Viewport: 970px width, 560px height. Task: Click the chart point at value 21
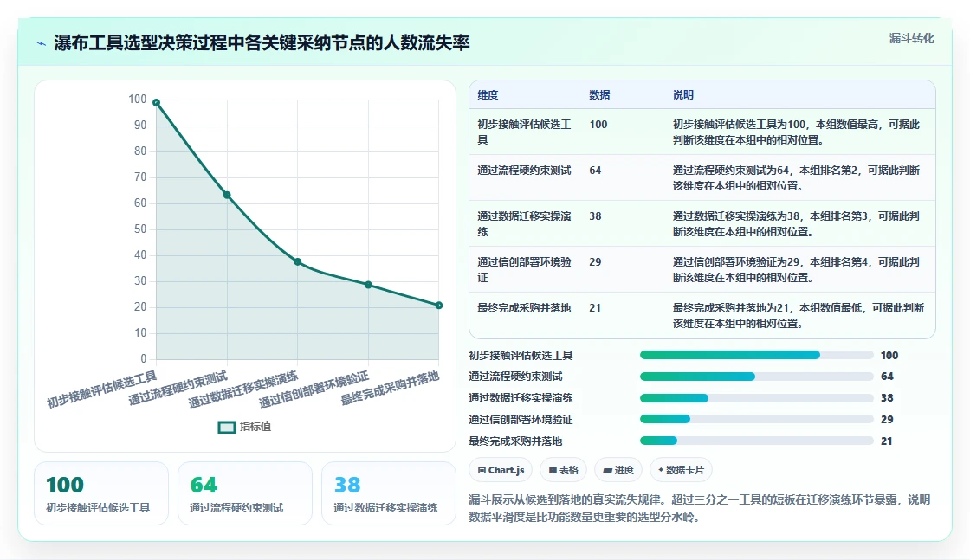tap(438, 306)
